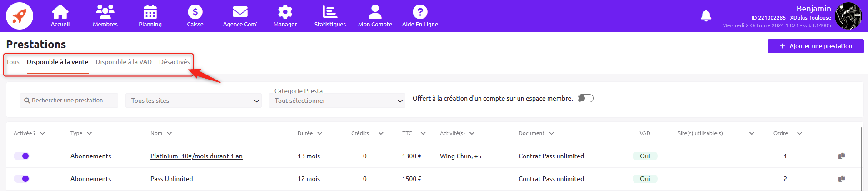Open the Platinium -10€/mois durant 1 an link
Screen dimensions: 868x191
coord(196,156)
